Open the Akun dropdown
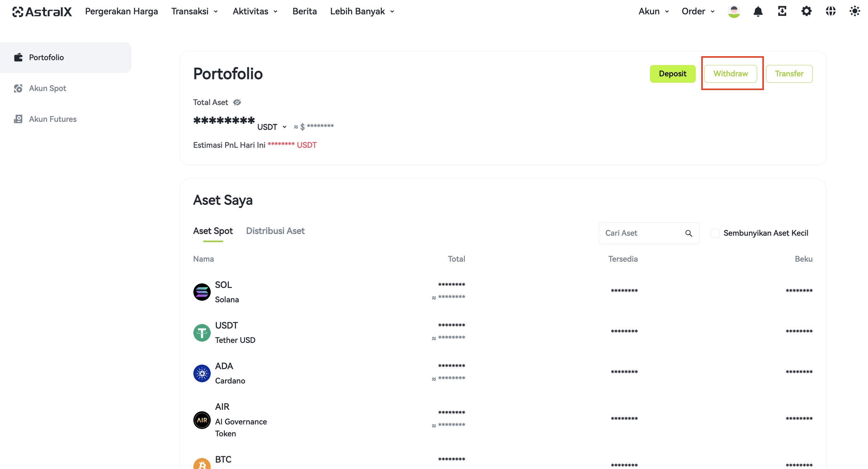868x469 pixels. pyautogui.click(x=653, y=12)
